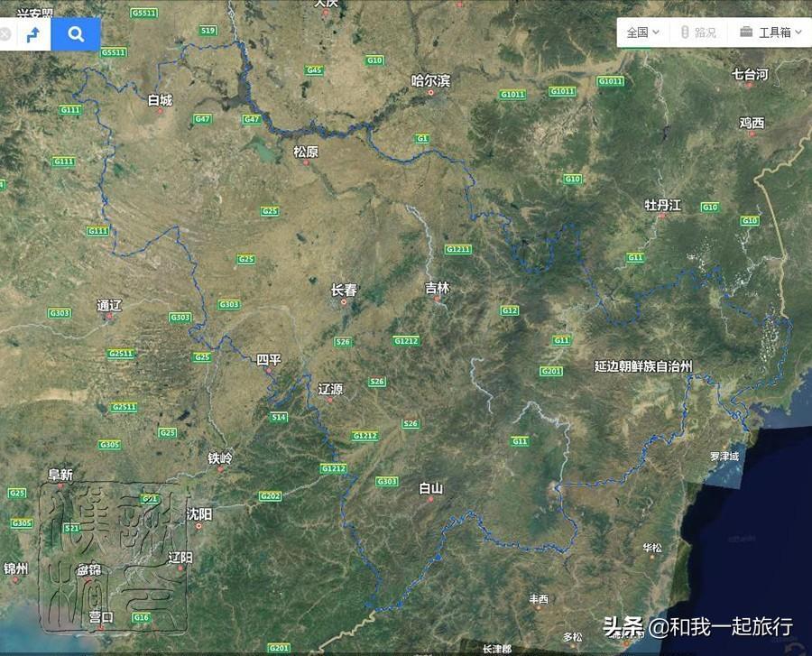Click the G1211 highway shield
The height and width of the screenshot is (656, 812).
coord(457,249)
